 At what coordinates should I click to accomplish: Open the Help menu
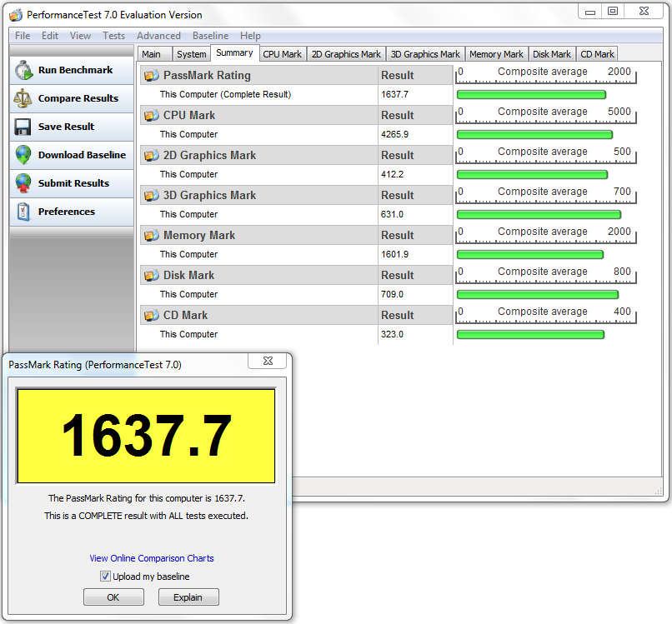pos(250,36)
